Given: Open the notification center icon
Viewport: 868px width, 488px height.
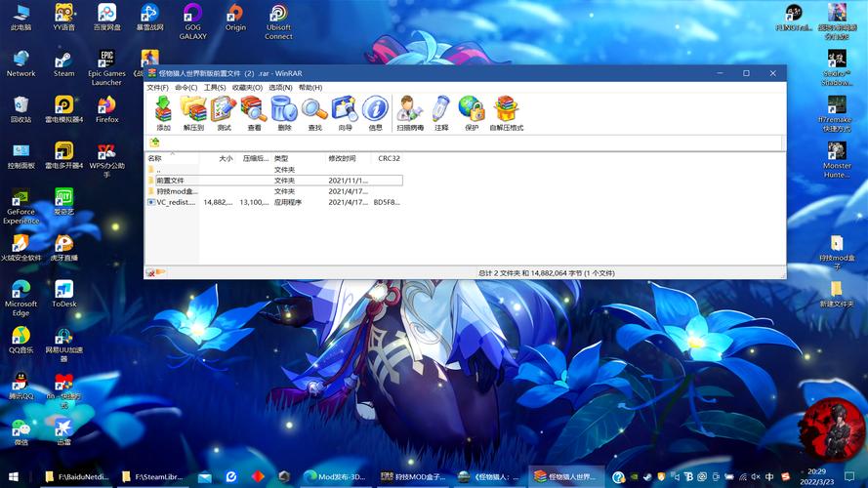Looking at the screenshot, I should [849, 476].
